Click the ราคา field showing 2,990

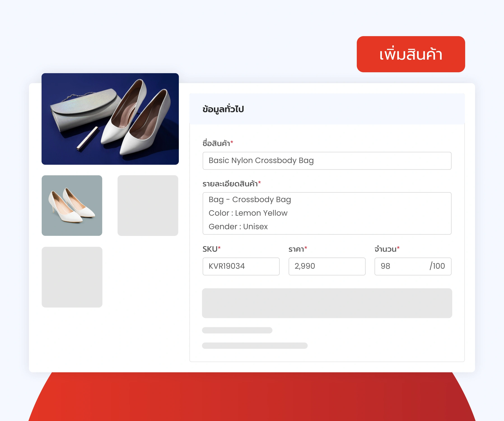(x=327, y=267)
